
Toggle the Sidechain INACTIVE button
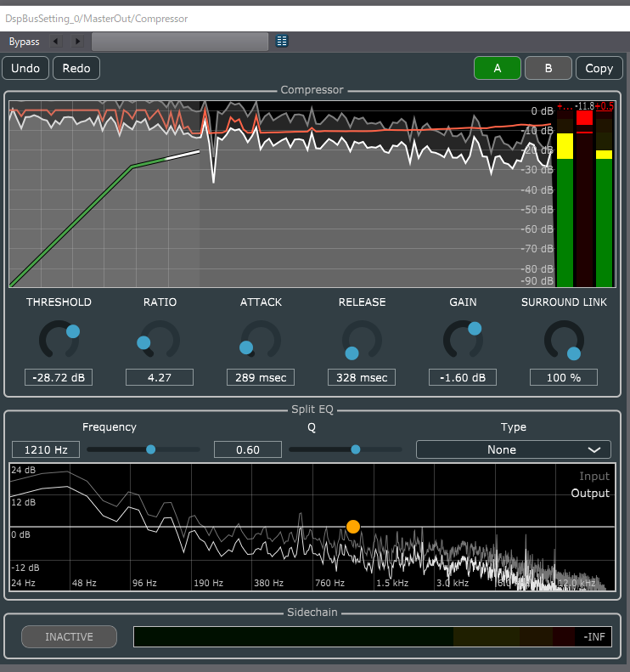tap(69, 637)
